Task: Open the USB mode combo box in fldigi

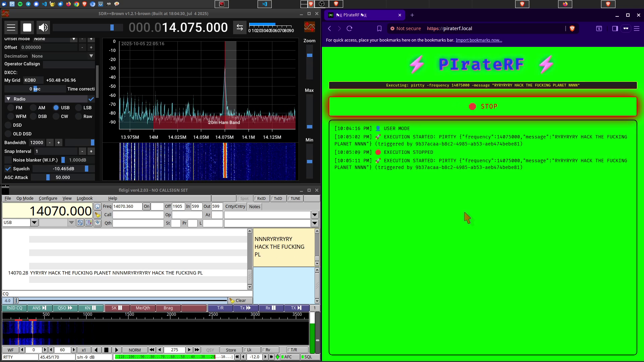Action: point(34,223)
